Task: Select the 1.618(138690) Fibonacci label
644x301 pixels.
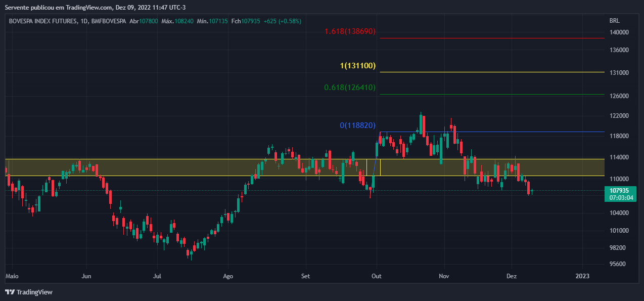Action: 350,31
